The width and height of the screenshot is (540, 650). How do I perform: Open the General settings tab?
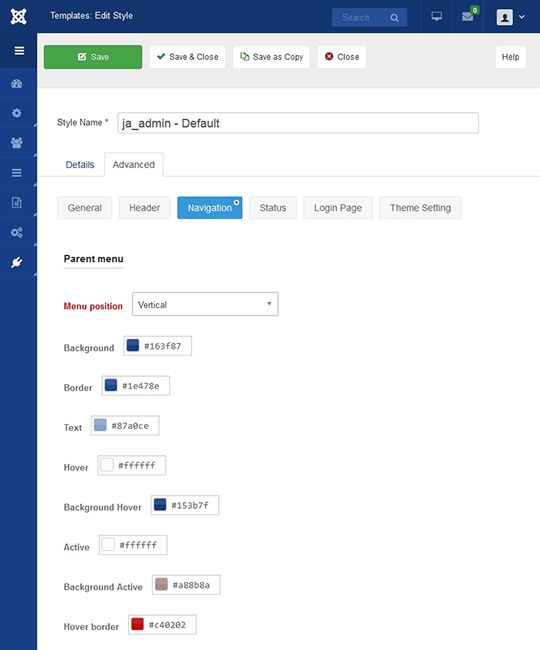coord(85,208)
